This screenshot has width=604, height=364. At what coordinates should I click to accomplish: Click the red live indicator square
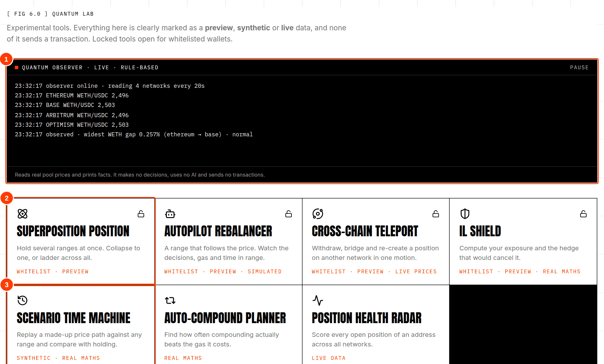click(x=17, y=67)
